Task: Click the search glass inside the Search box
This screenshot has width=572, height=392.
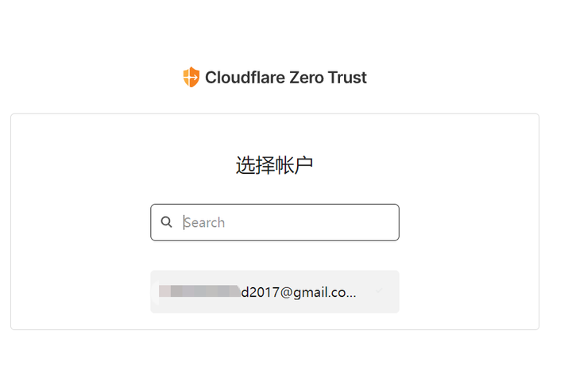Action: click(x=167, y=222)
